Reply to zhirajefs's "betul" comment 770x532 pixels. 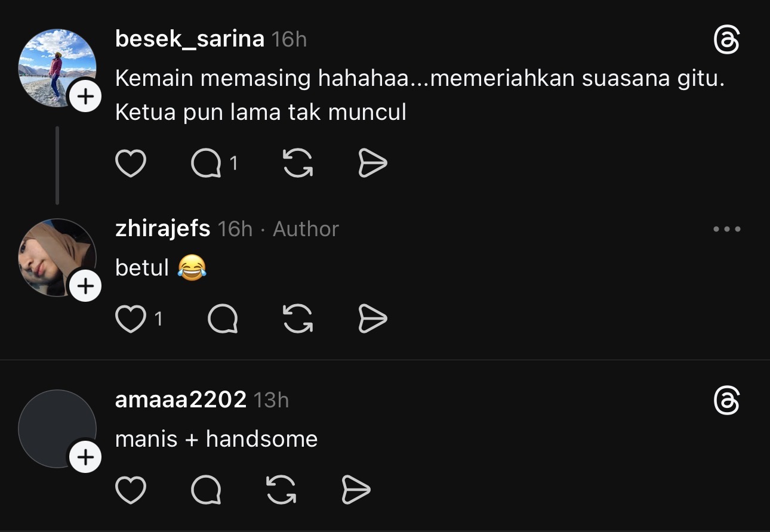pyautogui.click(x=223, y=319)
